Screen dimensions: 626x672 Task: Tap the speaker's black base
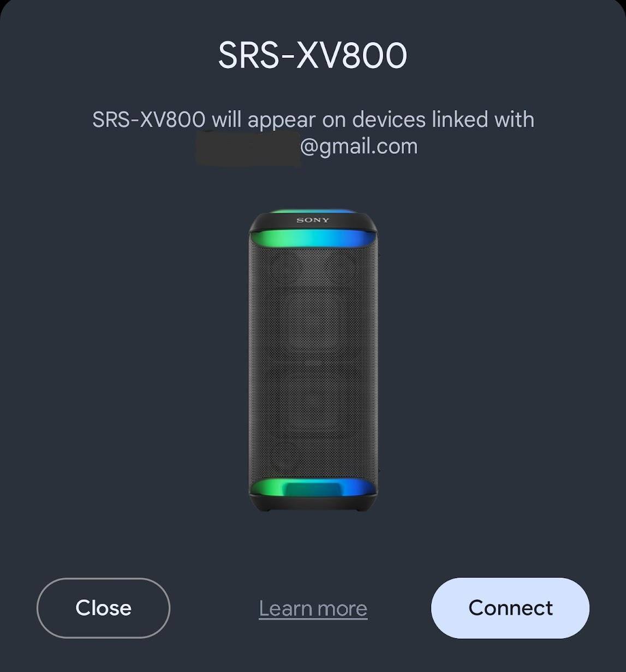click(x=313, y=505)
